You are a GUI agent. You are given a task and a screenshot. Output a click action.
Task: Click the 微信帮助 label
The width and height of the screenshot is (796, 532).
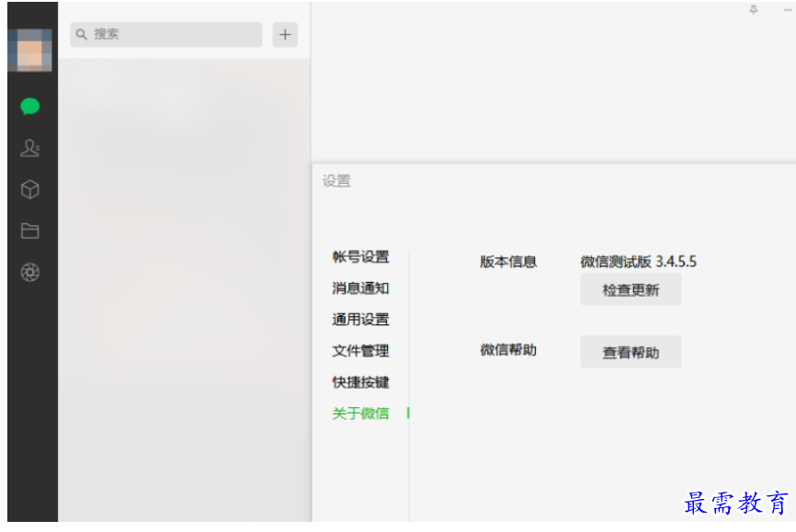pos(508,350)
